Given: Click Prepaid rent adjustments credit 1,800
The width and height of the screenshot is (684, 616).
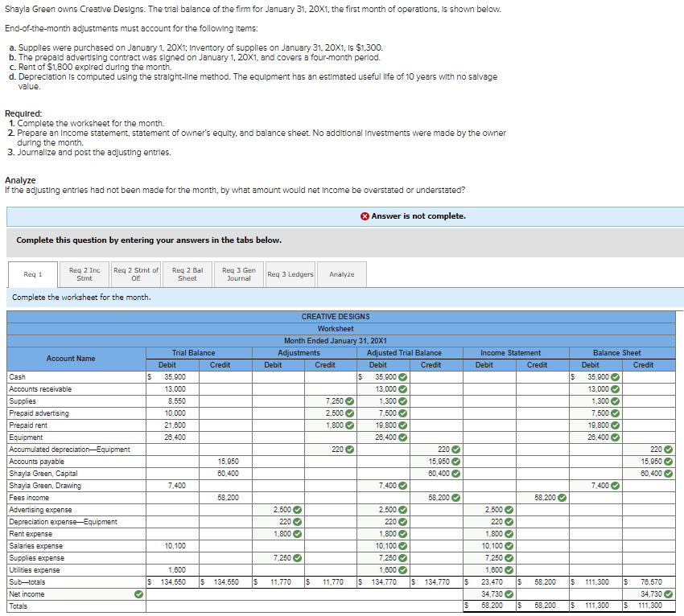Looking at the screenshot, I should point(331,425).
